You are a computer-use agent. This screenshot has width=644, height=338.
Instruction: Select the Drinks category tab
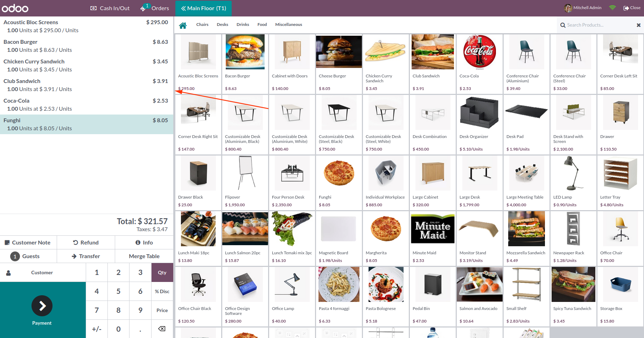pos(243,25)
